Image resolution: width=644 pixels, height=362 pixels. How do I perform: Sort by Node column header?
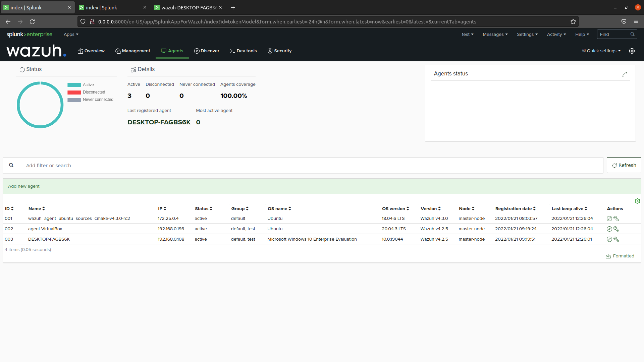pyautogui.click(x=467, y=209)
